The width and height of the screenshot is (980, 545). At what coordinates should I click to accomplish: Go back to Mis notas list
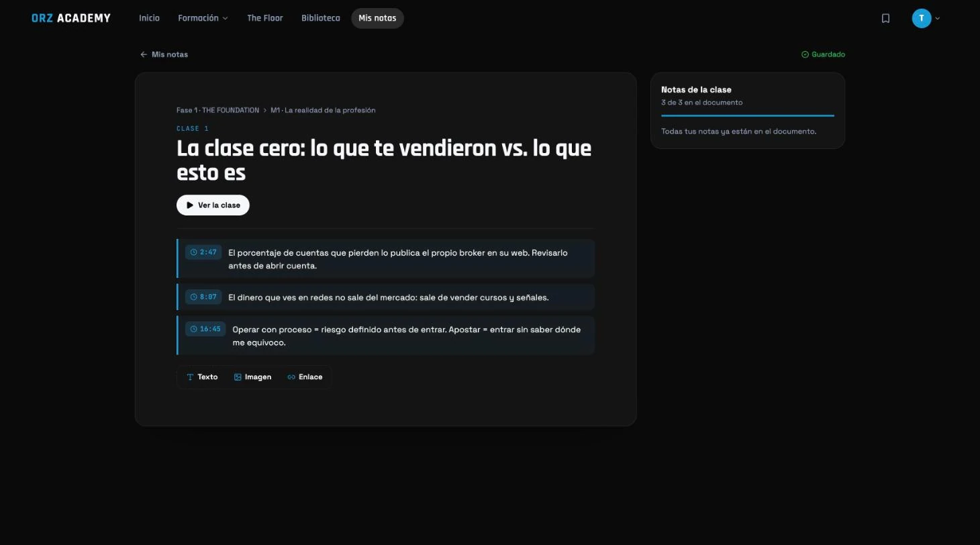[164, 54]
